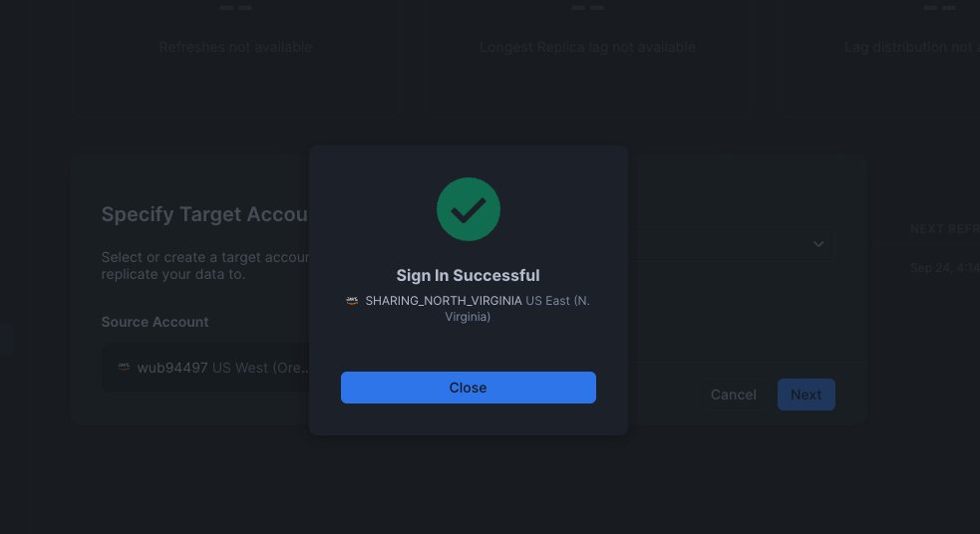Click the Sep 24 refresh timestamp
The height and width of the screenshot is (534, 980).
(x=944, y=268)
